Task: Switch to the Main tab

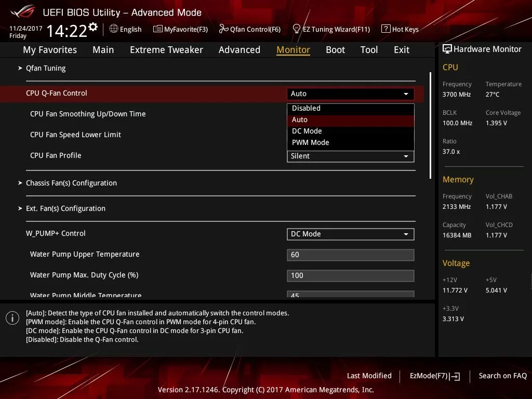Action: point(103,49)
